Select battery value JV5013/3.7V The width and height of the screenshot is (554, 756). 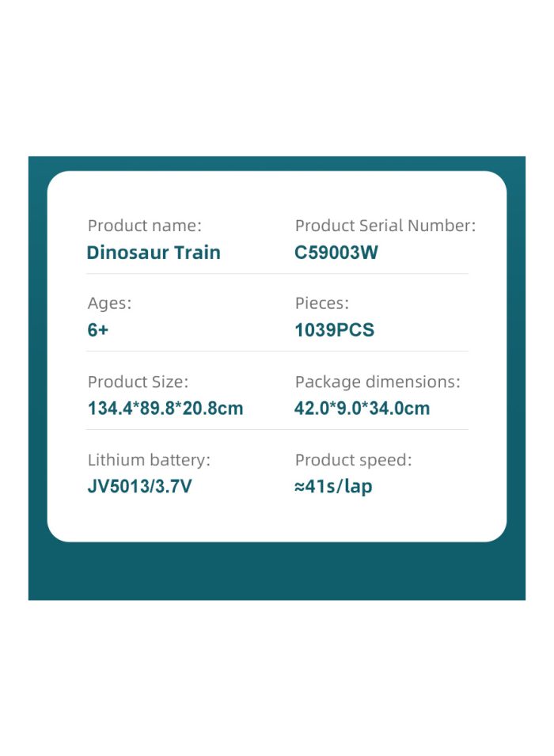139,486
